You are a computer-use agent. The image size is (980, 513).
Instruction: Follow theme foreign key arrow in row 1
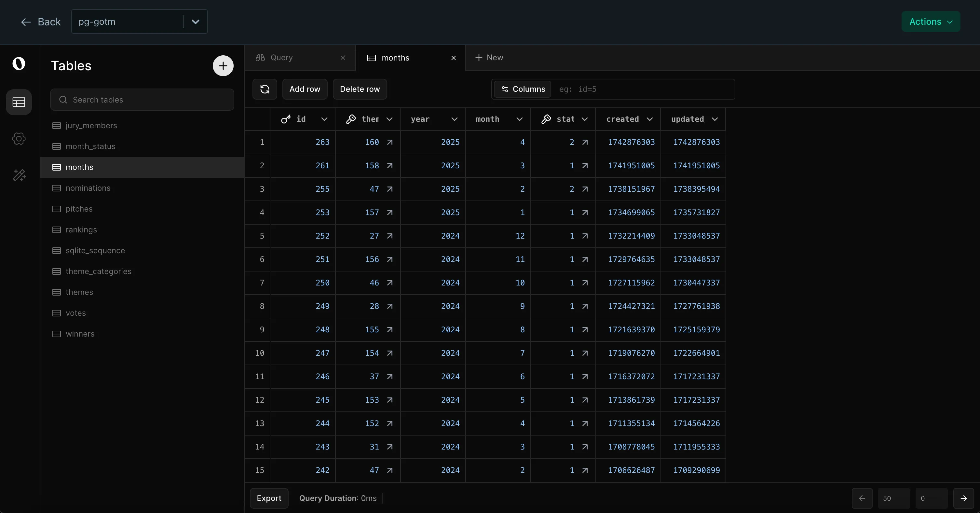point(389,142)
